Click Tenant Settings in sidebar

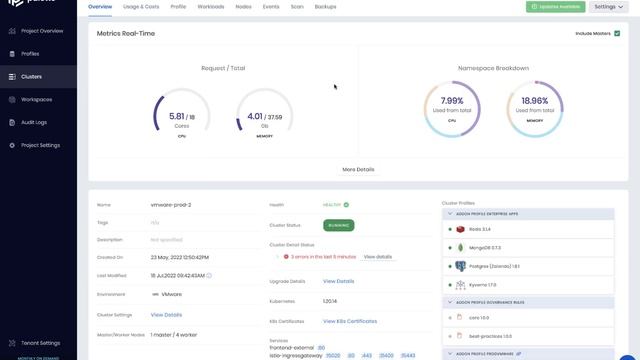(x=40, y=343)
